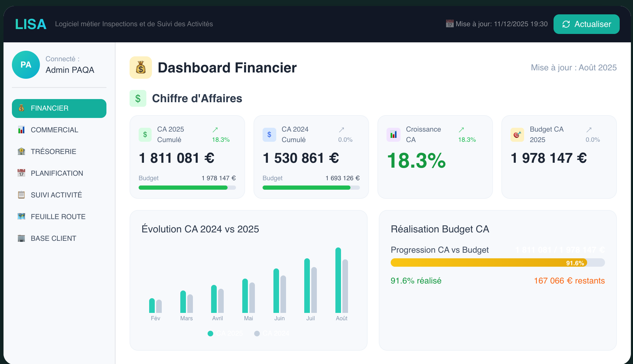Toggle the CA 2025 legend item
The image size is (633, 364).
(224, 333)
